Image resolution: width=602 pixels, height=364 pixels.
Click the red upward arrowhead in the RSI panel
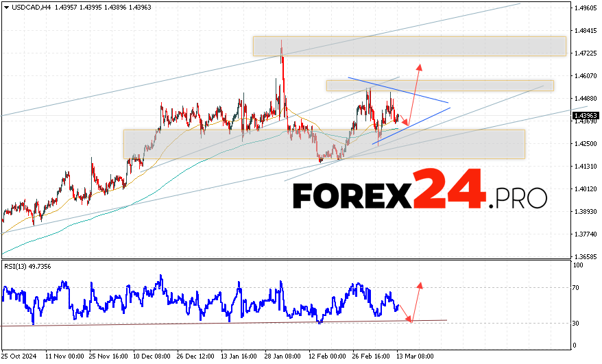click(x=419, y=284)
